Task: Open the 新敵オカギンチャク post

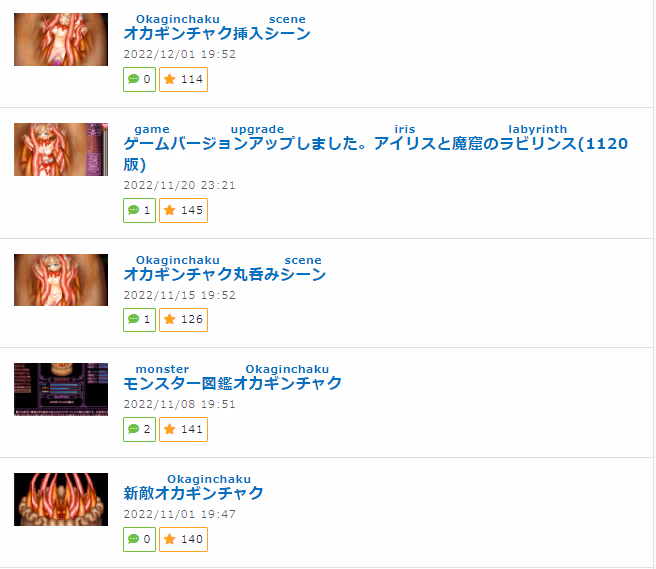Action: pos(193,493)
